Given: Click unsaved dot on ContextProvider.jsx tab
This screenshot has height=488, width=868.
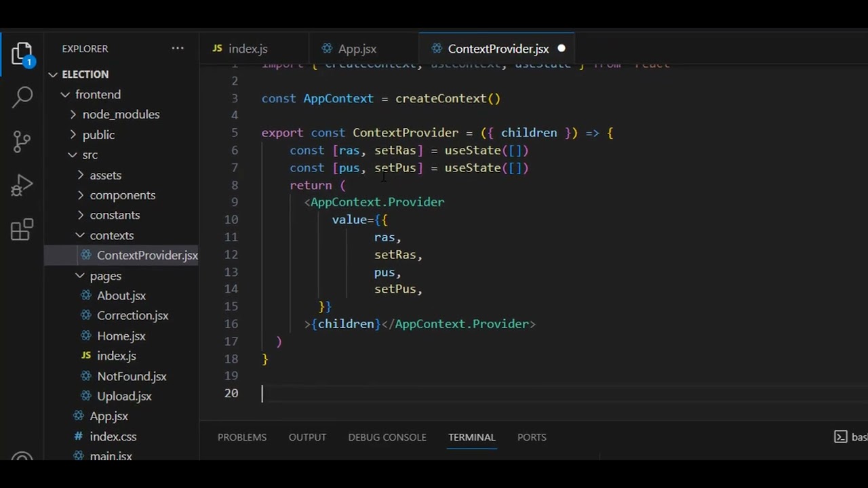Looking at the screenshot, I should pyautogui.click(x=561, y=49).
